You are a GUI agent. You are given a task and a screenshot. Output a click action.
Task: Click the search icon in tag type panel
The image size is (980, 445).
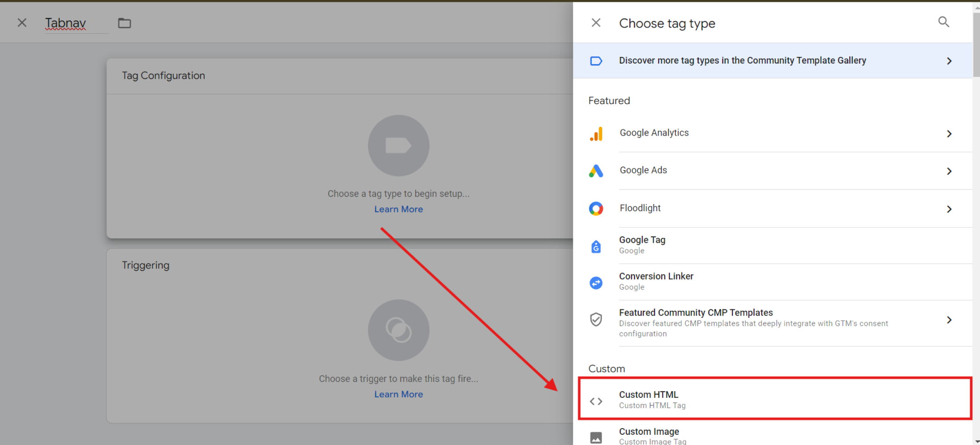point(943,22)
